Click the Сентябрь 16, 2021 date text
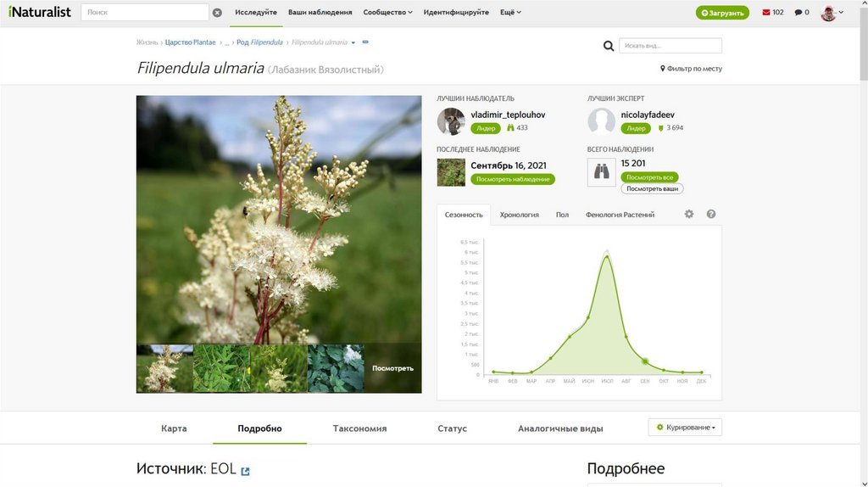The image size is (868, 487). point(509,165)
